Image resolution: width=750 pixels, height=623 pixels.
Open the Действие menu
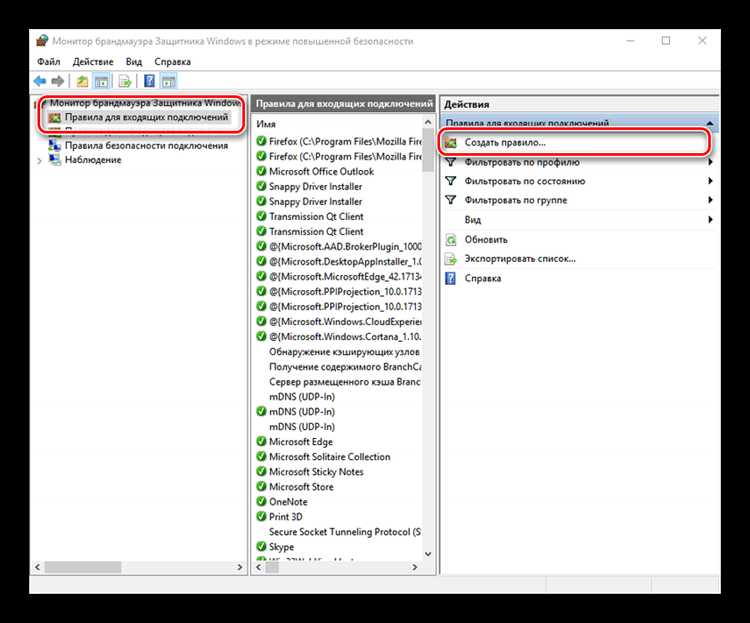(x=91, y=62)
